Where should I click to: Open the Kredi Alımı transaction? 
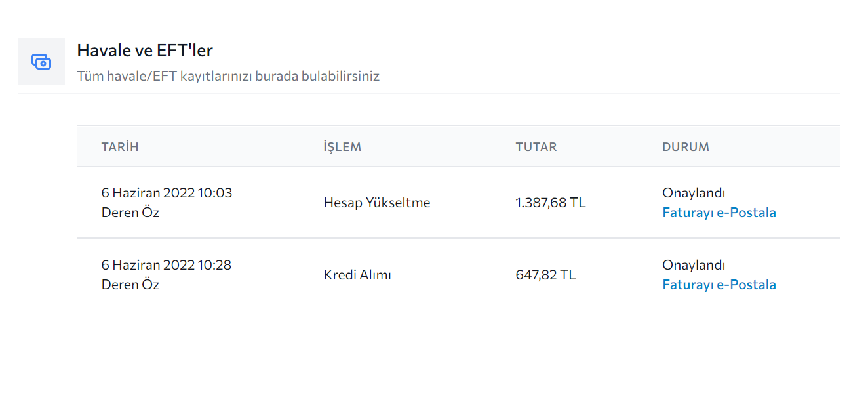(x=357, y=275)
